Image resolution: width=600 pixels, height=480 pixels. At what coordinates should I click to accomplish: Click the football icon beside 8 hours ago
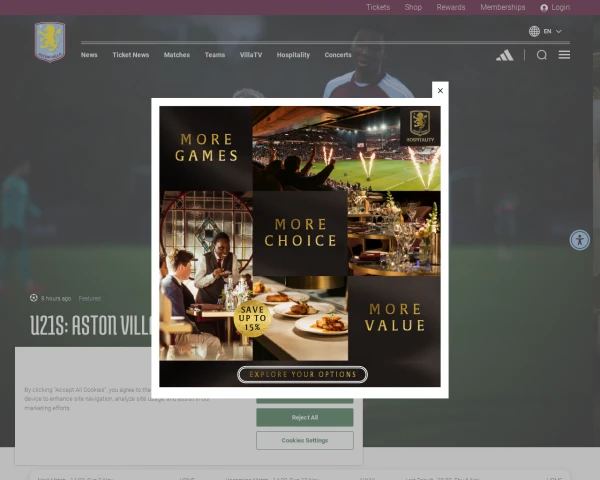[x=34, y=298]
